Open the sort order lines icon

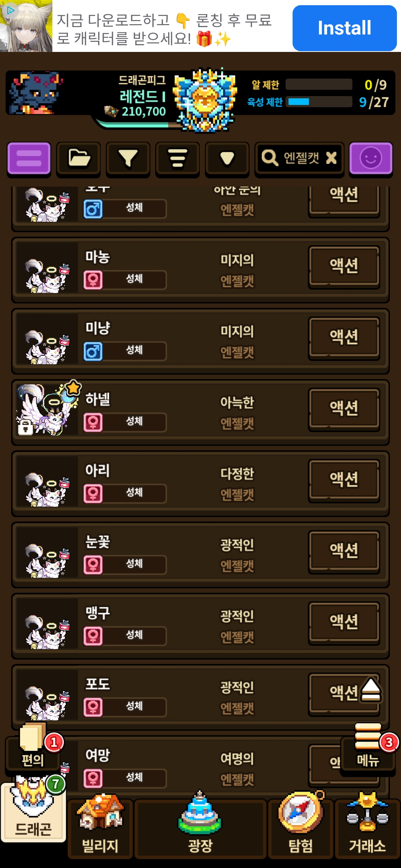coord(177,159)
